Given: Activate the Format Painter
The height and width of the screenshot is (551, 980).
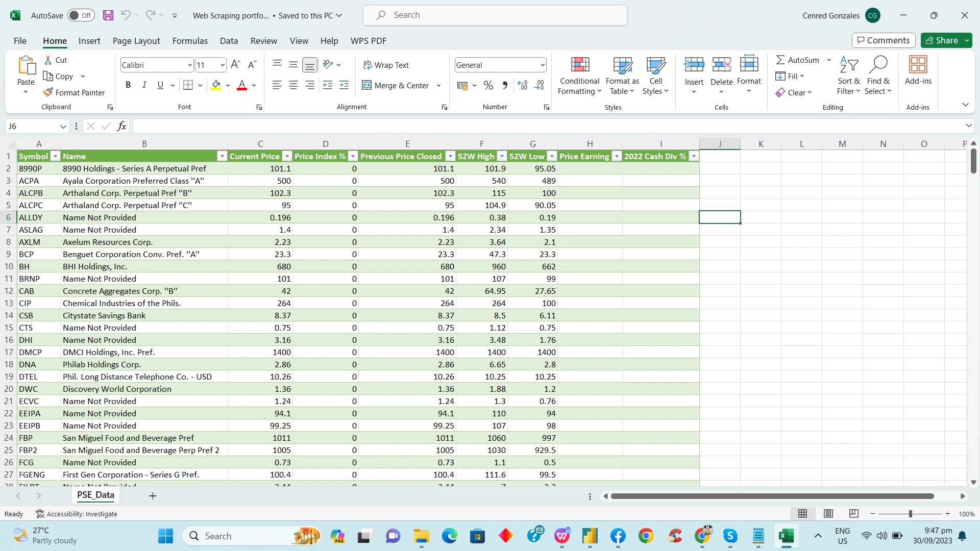Looking at the screenshot, I should tap(75, 92).
